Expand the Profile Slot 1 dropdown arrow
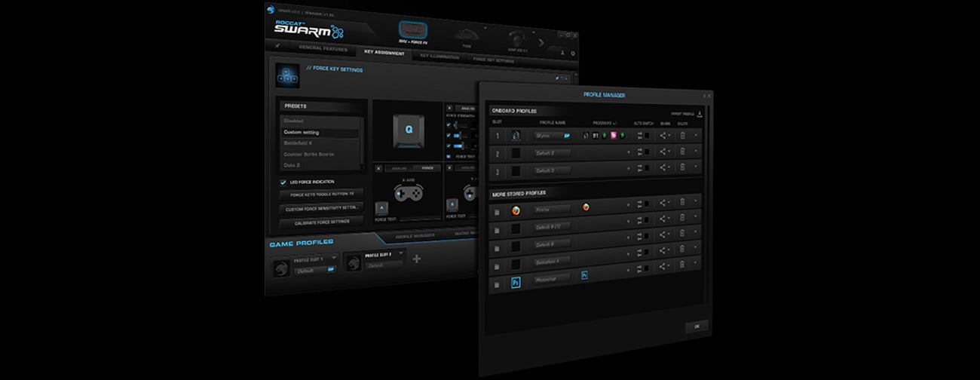 pyautogui.click(x=335, y=258)
